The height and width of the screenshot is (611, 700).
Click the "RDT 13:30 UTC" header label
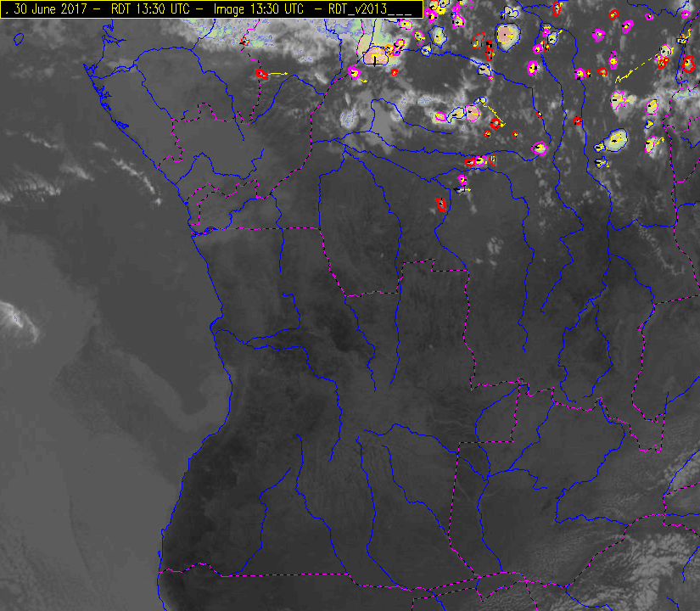click(x=150, y=9)
